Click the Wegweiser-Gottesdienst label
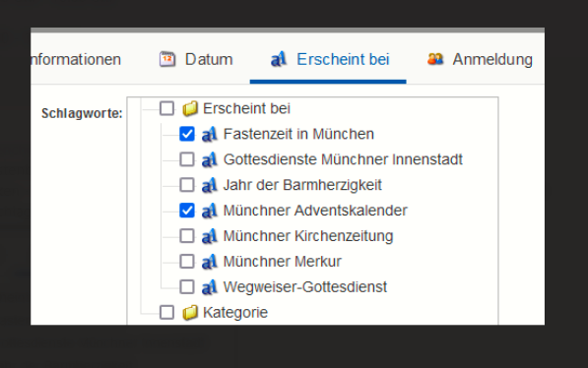This screenshot has width=588, height=368. tap(305, 286)
